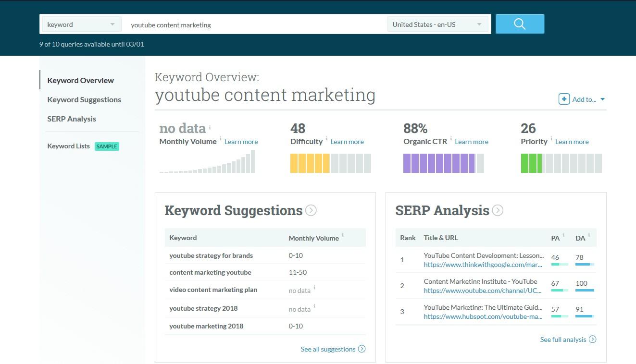Click the 11-50 monthly volume value
This screenshot has height=364, width=636.
point(298,272)
